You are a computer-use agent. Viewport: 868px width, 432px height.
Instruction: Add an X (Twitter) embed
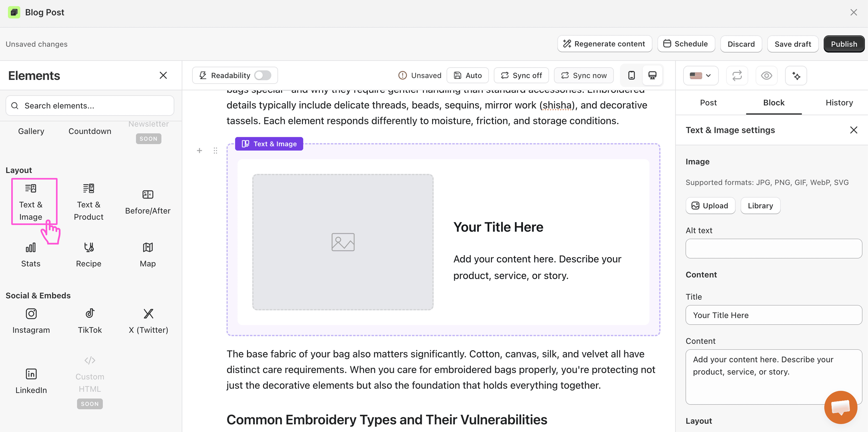(148, 321)
